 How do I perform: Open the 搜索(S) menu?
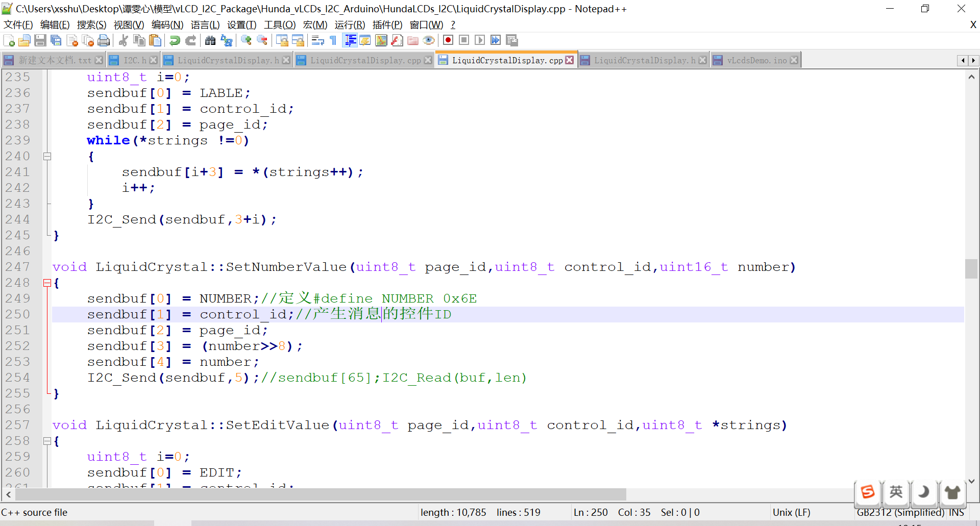pos(91,24)
